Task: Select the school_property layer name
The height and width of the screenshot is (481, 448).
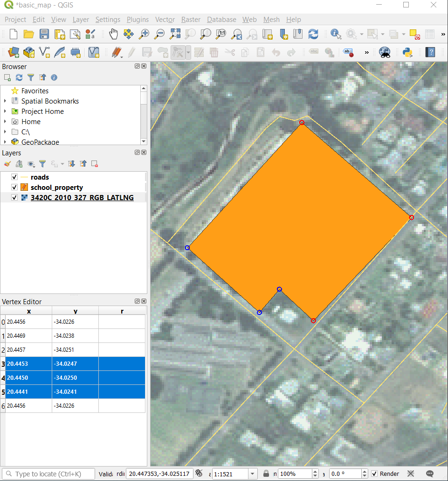Action: pyautogui.click(x=57, y=188)
